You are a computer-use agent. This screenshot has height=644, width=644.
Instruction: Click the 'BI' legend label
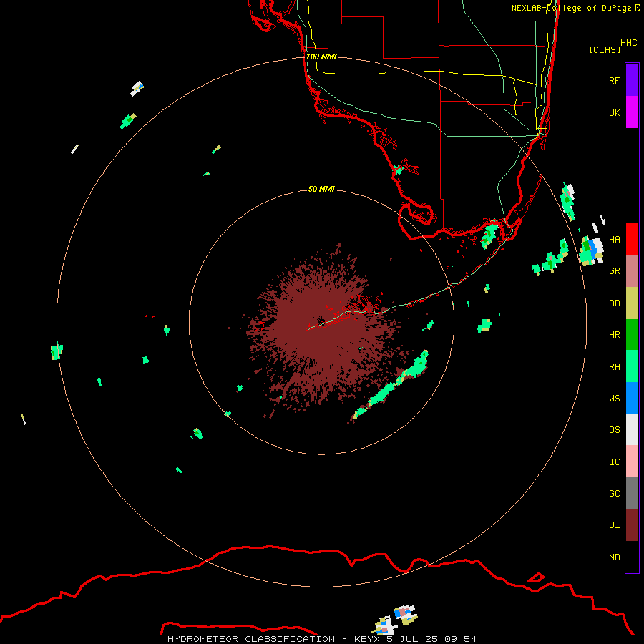[x=614, y=525]
